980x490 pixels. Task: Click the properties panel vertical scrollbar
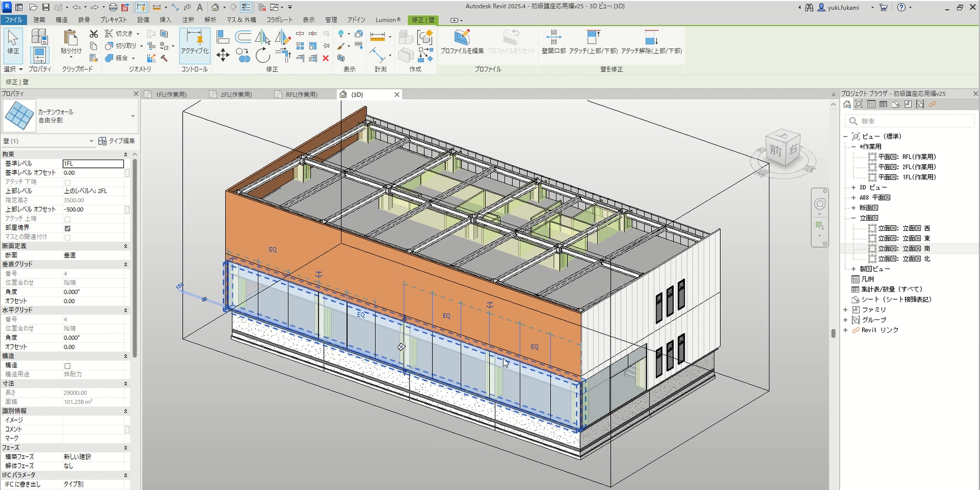[x=135, y=257]
